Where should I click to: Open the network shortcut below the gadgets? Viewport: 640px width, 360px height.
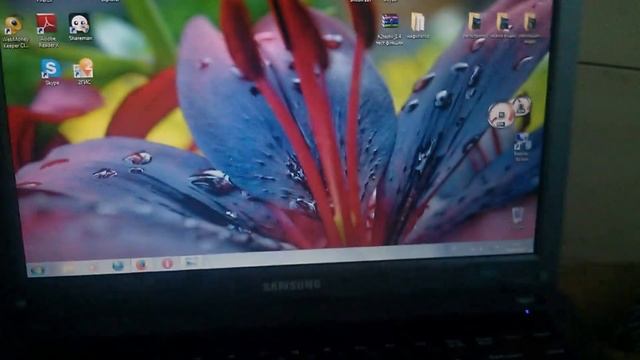click(522, 147)
